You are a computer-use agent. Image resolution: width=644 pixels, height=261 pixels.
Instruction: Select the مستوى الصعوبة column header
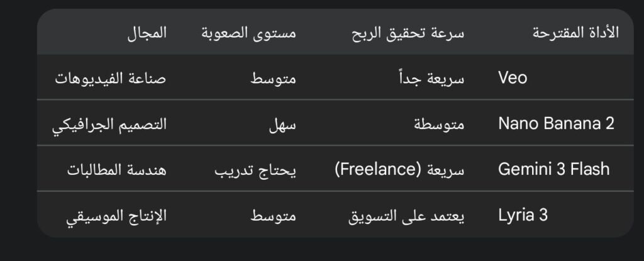pos(249,33)
